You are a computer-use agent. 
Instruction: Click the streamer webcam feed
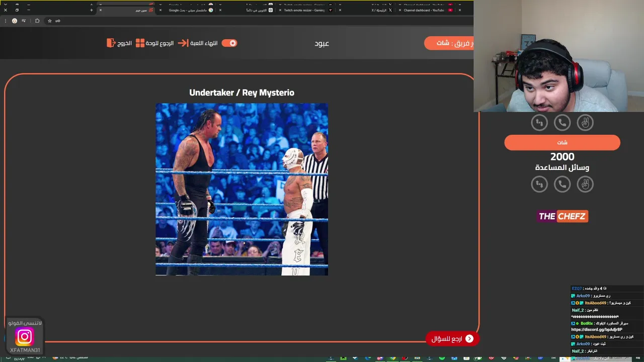point(558,55)
